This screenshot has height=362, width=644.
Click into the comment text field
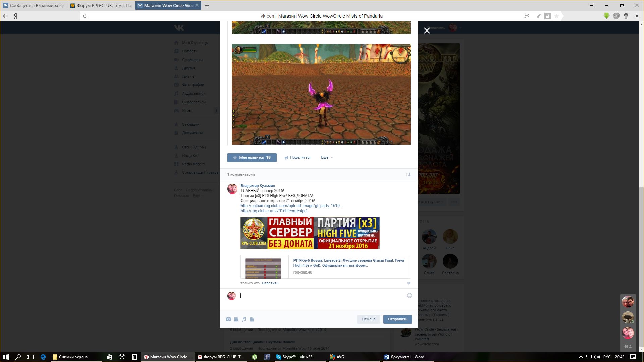(x=322, y=296)
